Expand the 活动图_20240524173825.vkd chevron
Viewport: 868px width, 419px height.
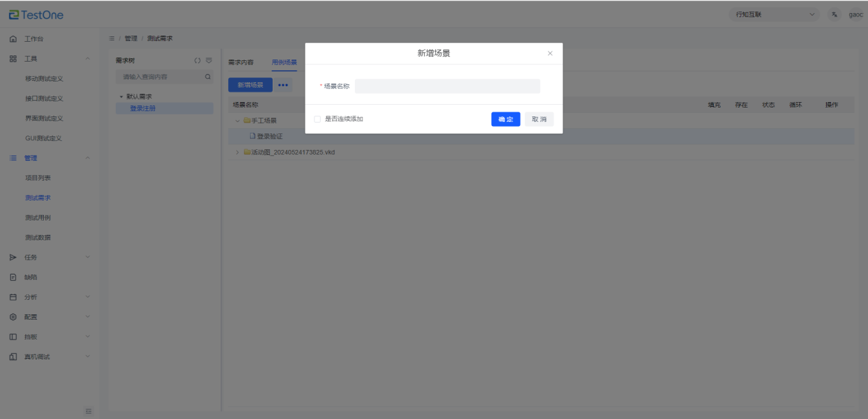238,152
